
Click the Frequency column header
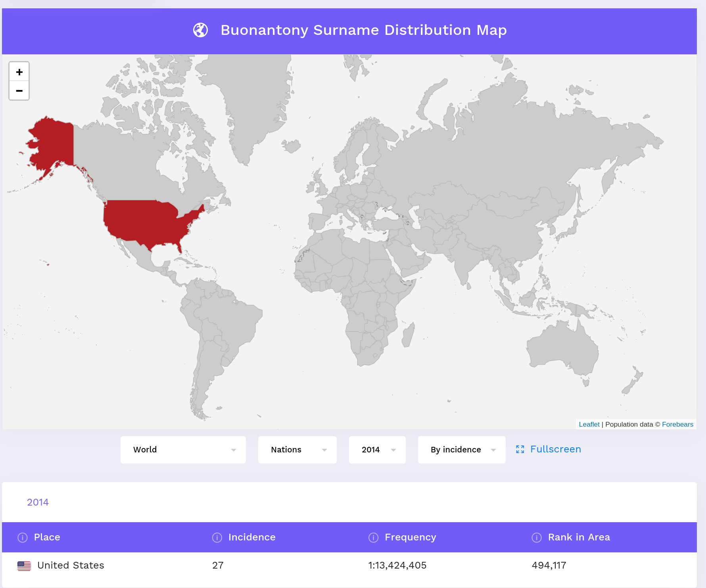pos(411,537)
